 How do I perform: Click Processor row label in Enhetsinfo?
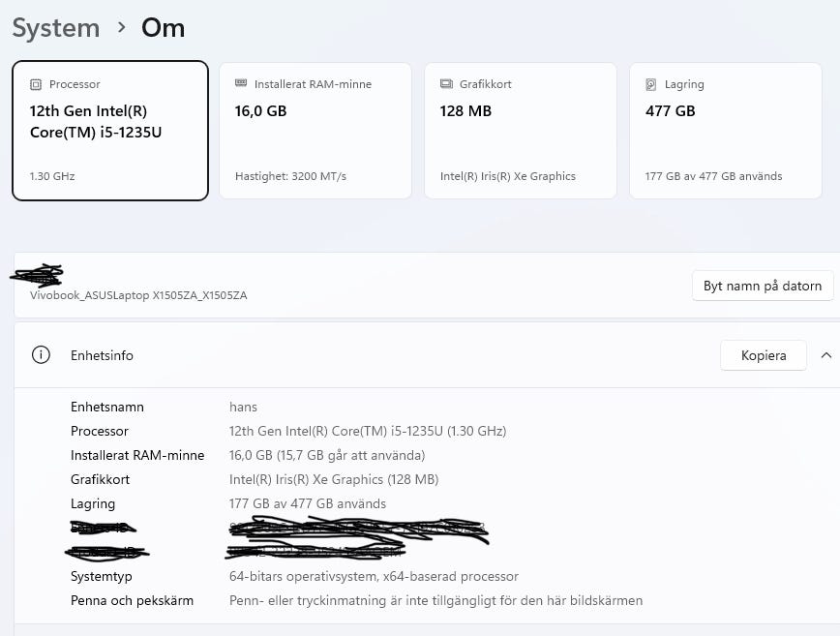click(x=100, y=431)
